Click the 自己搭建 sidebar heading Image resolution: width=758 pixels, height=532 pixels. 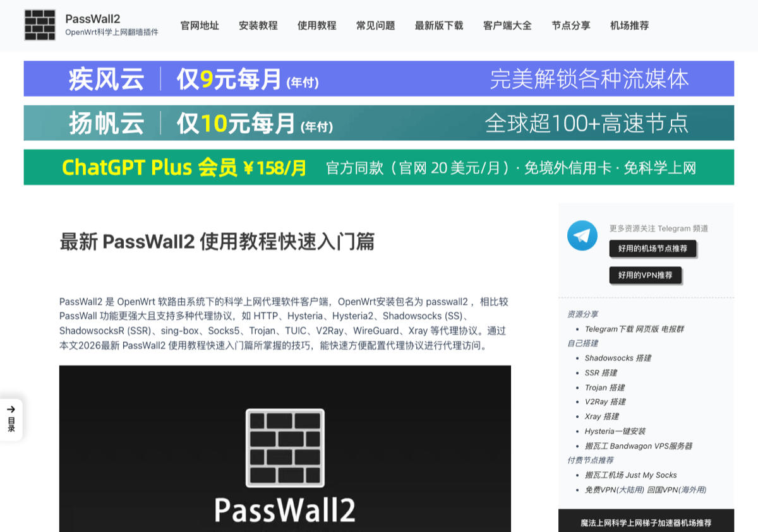(582, 343)
